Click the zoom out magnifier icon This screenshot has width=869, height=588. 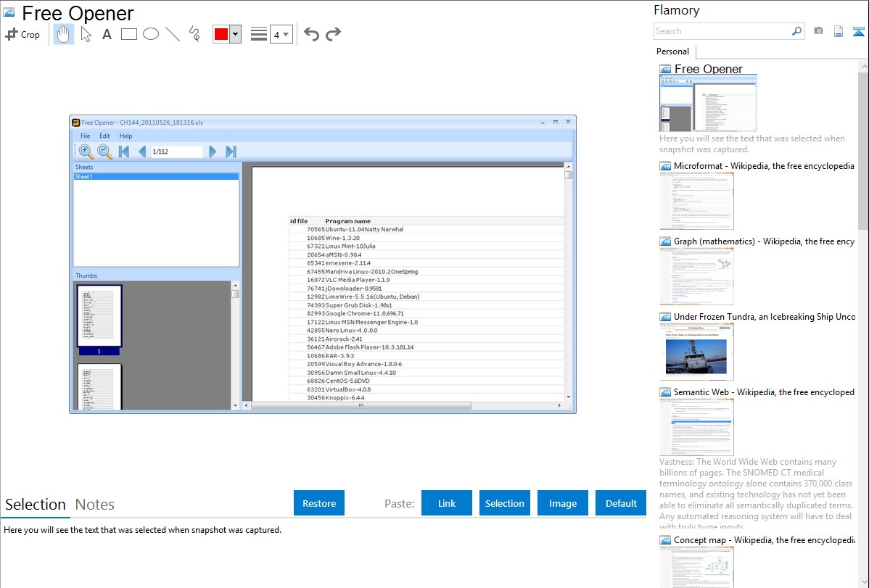(x=104, y=152)
